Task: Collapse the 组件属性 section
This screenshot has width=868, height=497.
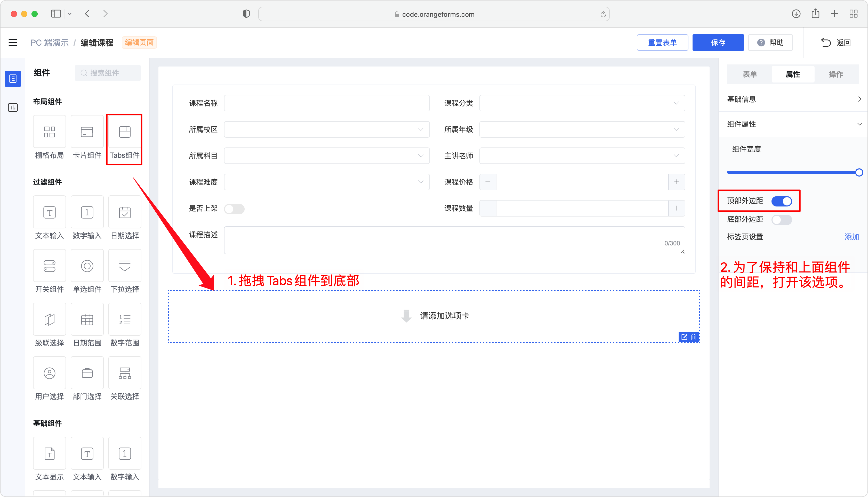Action: (x=793, y=124)
